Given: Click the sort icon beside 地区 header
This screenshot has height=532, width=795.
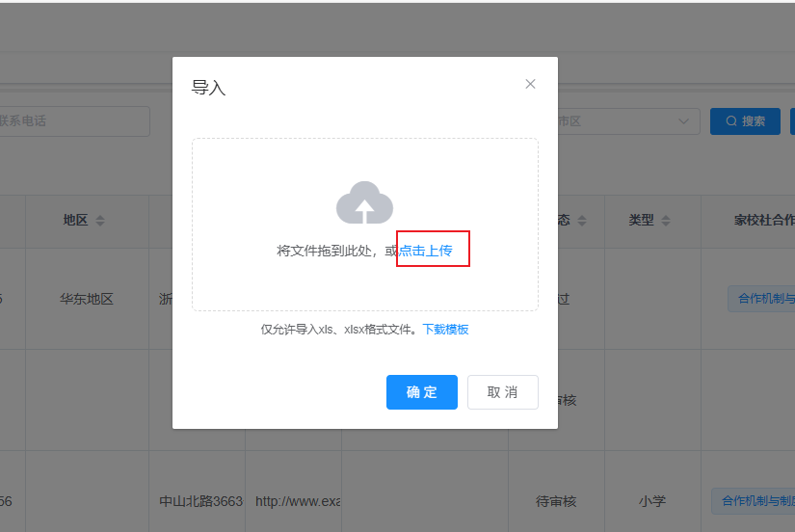Looking at the screenshot, I should point(100,221).
